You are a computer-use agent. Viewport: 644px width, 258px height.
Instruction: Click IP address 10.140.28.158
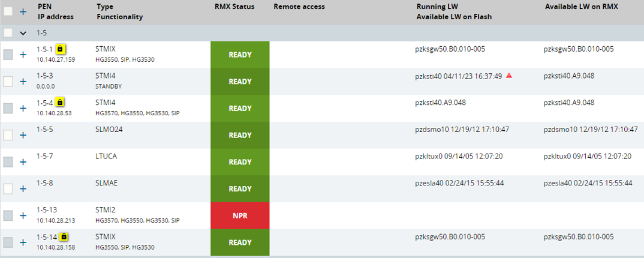[x=56, y=247]
